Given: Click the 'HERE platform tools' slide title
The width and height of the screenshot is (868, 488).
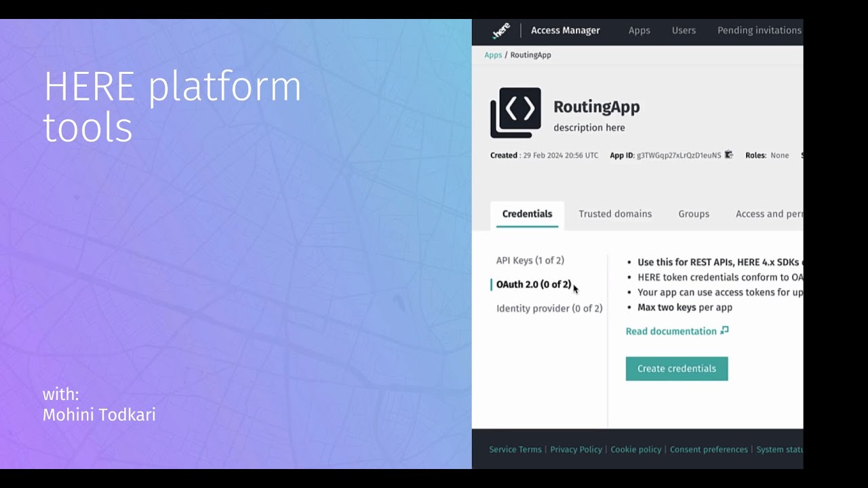Looking at the screenshot, I should pyautogui.click(x=172, y=106).
